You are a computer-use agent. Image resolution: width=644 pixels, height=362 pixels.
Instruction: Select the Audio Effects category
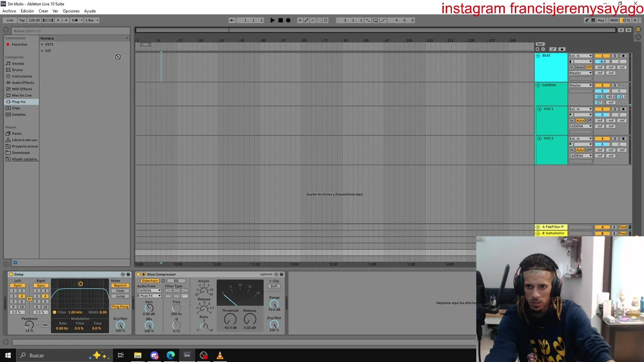[x=23, y=82]
